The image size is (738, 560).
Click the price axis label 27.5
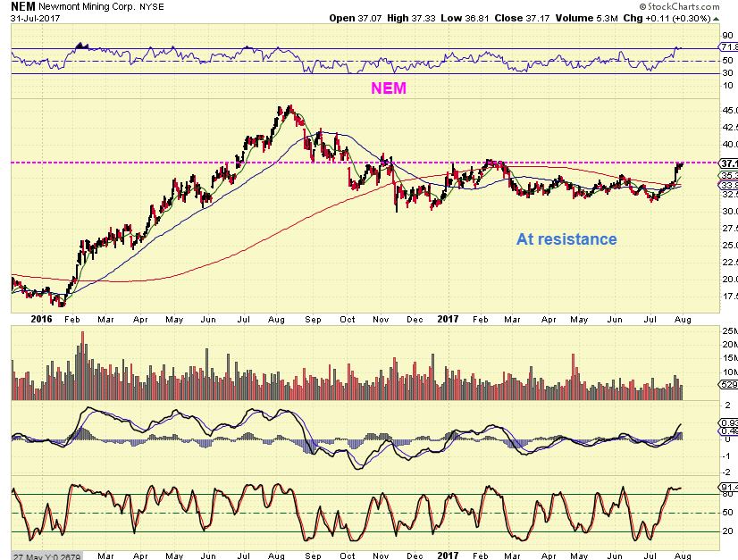(730, 229)
